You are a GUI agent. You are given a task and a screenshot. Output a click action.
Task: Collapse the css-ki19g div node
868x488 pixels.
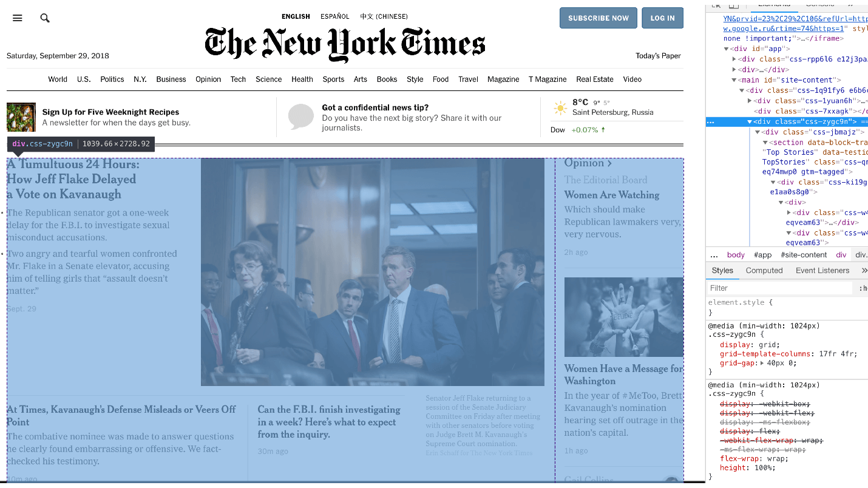[x=773, y=182]
